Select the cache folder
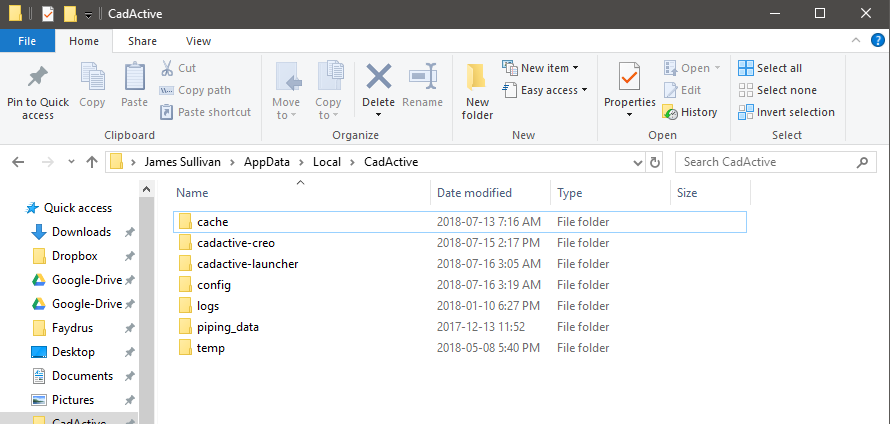Viewport: 890px width, 424px height. (x=460, y=222)
